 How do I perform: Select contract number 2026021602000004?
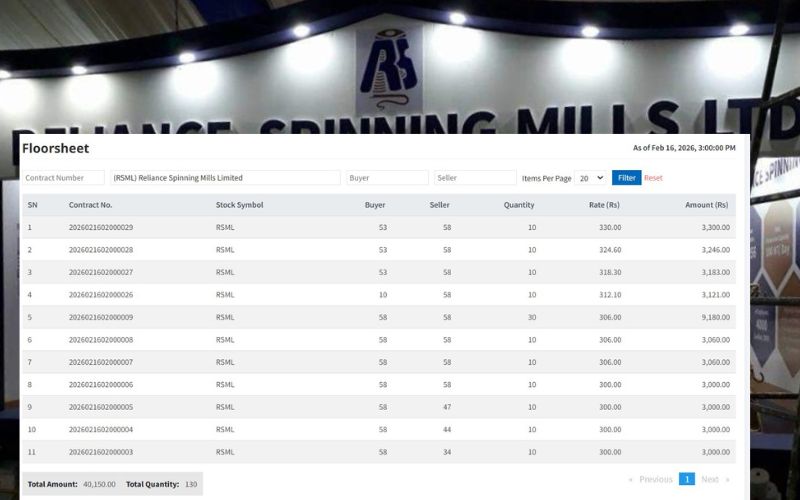tap(101, 429)
